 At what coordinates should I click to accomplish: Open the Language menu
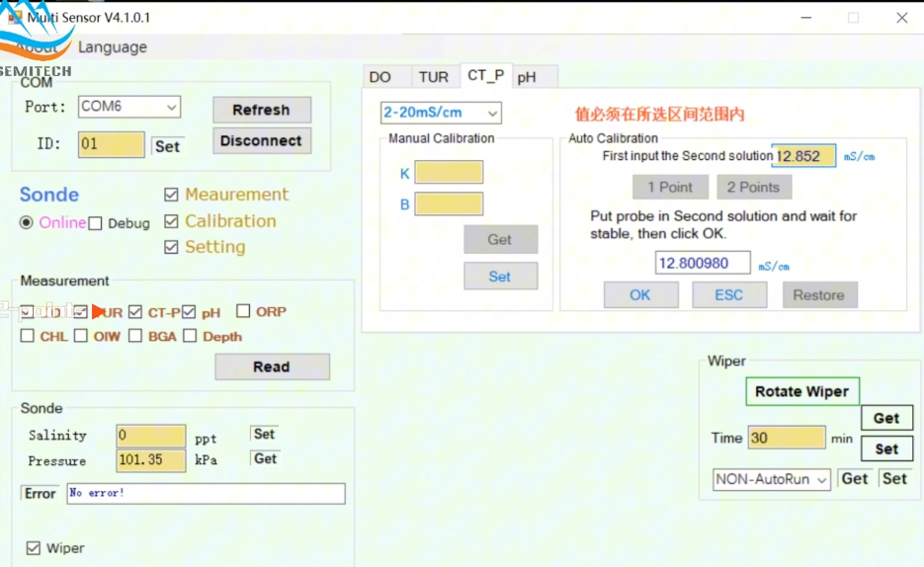click(x=113, y=47)
